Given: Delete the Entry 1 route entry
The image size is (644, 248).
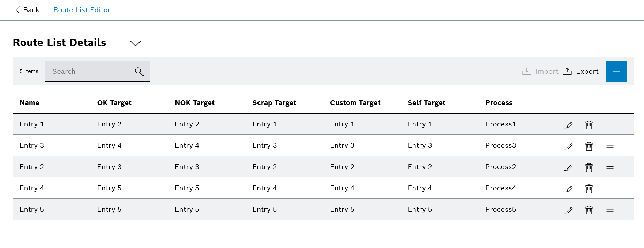Looking at the screenshot, I should click(x=589, y=124).
